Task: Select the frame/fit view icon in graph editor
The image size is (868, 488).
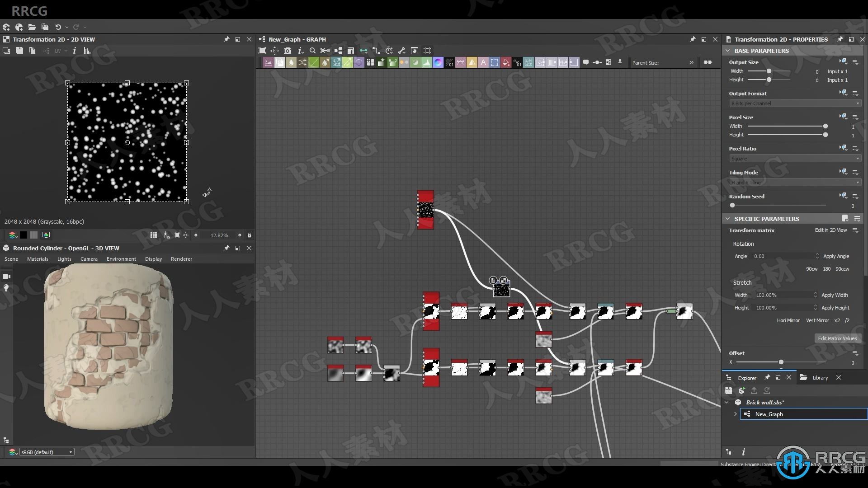Action: click(x=262, y=51)
